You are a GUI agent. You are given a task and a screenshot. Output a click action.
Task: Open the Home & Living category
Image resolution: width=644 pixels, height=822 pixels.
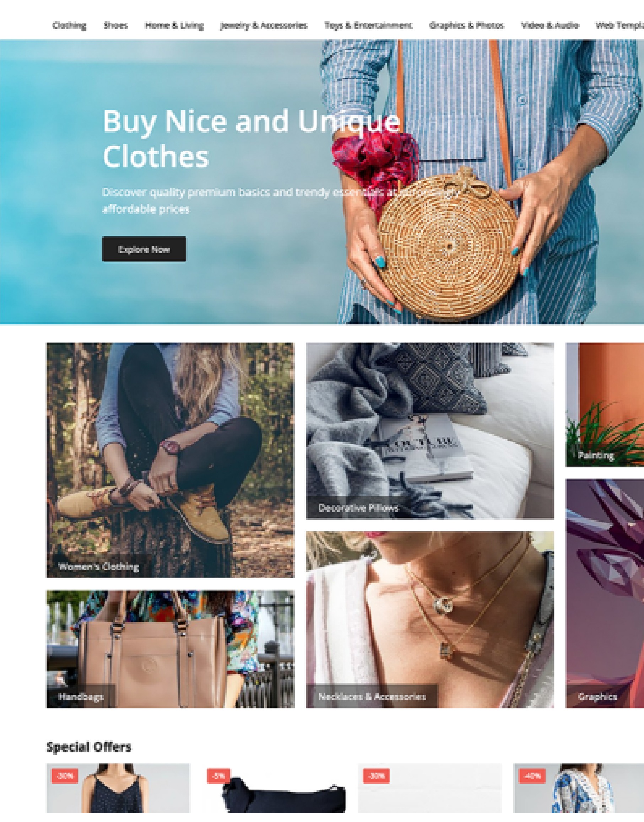[x=174, y=26]
